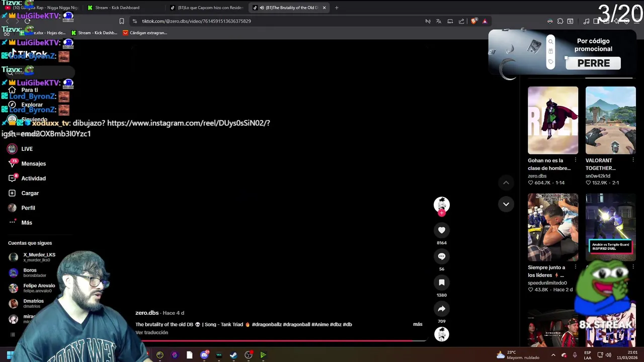Open a new browser tab
Image resolution: width=644 pixels, height=362 pixels.
point(337,8)
